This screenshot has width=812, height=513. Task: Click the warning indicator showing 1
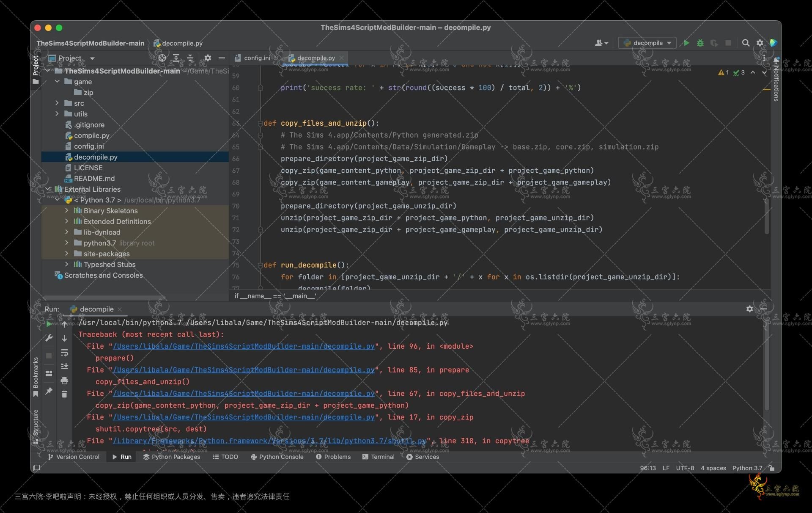click(x=723, y=73)
